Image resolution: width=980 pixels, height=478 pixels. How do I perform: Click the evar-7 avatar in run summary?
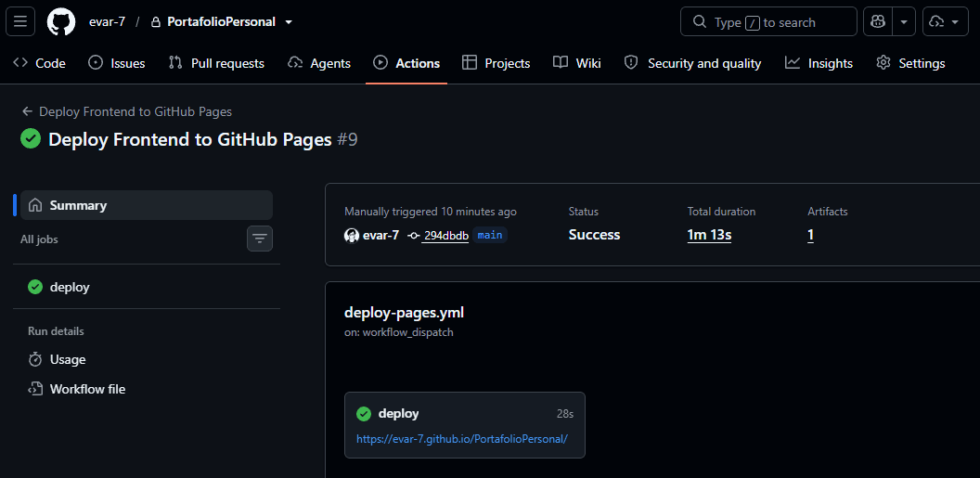[x=351, y=236]
